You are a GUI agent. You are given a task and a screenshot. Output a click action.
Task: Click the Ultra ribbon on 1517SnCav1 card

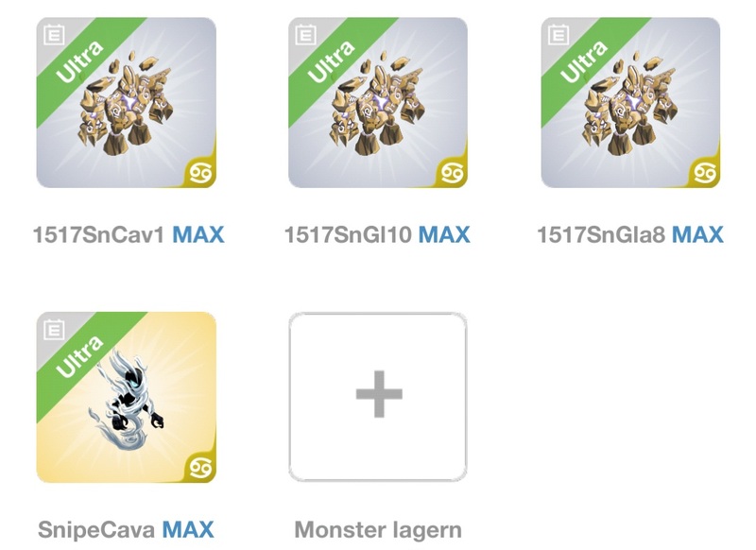(x=79, y=61)
